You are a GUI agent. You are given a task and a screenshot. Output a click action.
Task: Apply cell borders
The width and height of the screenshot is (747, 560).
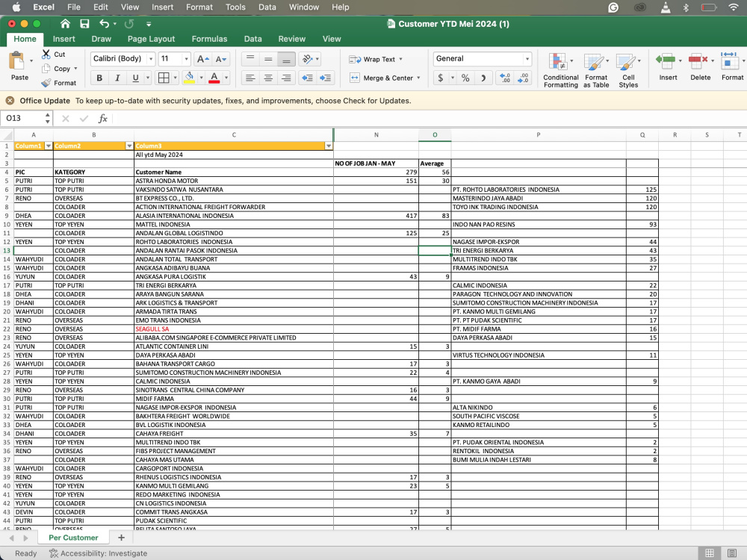tap(164, 78)
